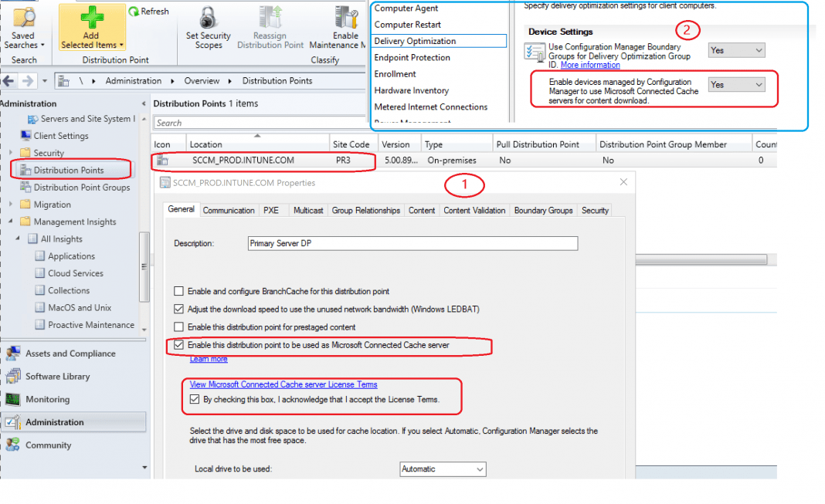This screenshot has height=504, width=825.
Task: Open the Local drive to be used dropdown
Action: pos(442,468)
